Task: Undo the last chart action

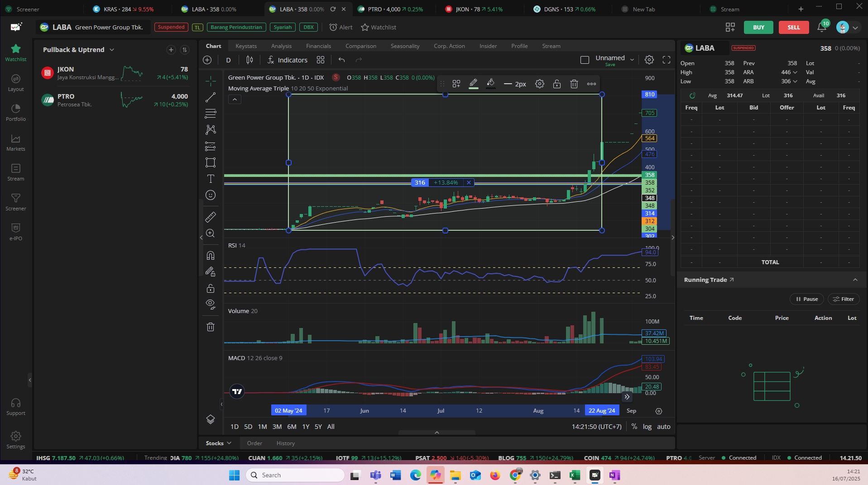Action: point(341,60)
